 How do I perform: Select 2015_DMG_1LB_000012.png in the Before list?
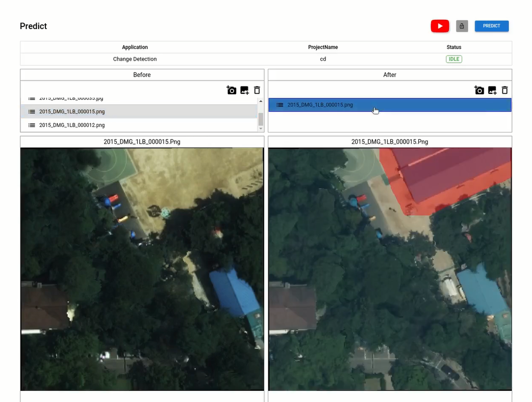point(72,125)
